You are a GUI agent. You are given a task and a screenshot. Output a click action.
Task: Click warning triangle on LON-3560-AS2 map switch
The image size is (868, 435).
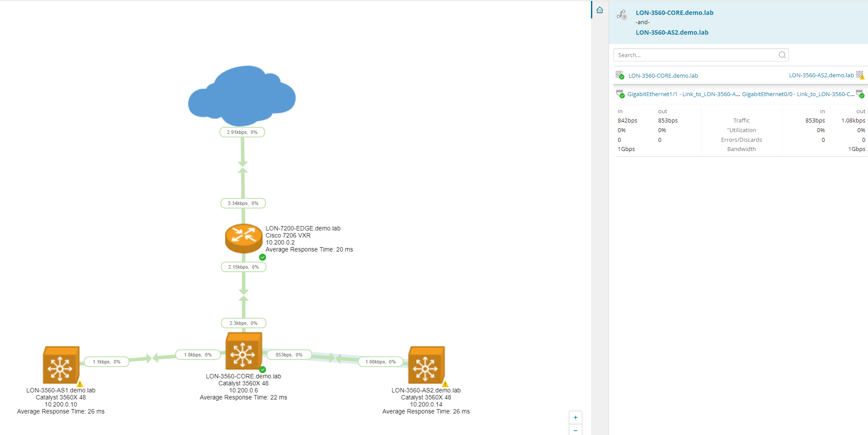[x=445, y=384]
